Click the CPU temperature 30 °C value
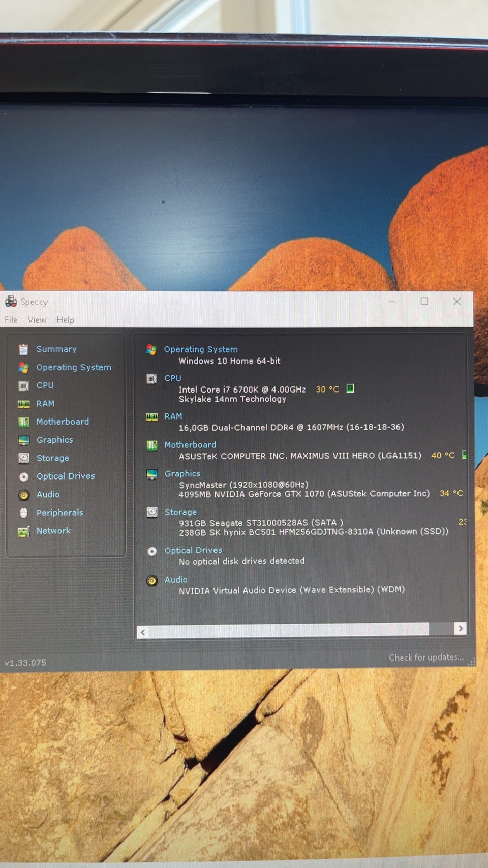488x868 pixels. point(327,390)
